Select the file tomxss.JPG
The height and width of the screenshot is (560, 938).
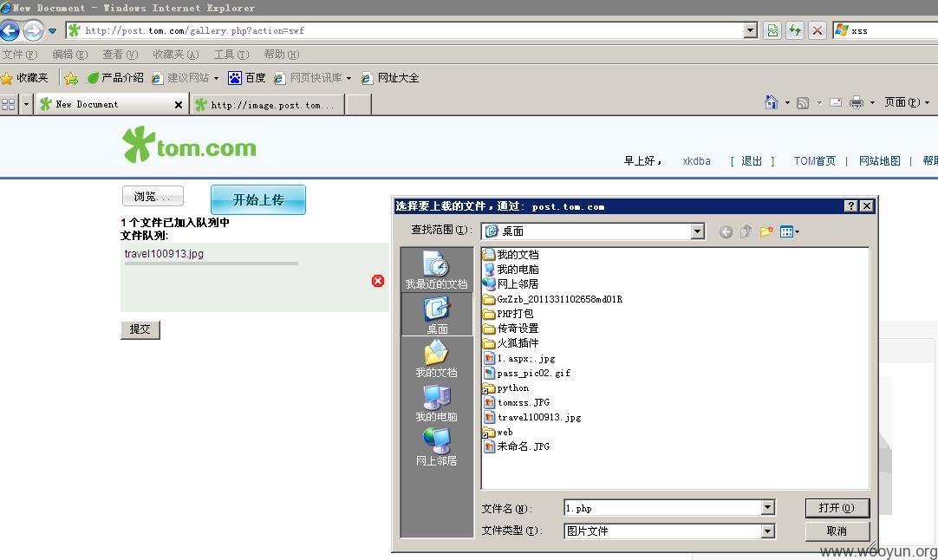pyautogui.click(x=517, y=402)
